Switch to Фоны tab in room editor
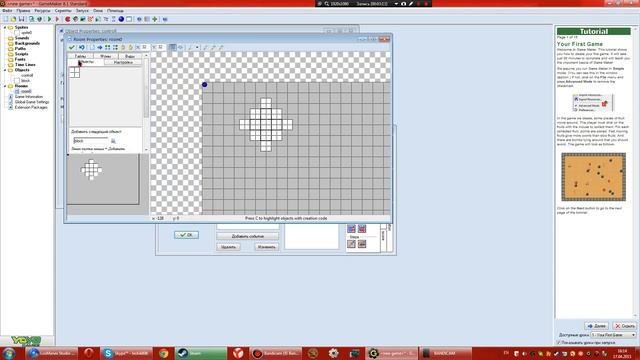The height and width of the screenshot is (360, 640). [105, 56]
